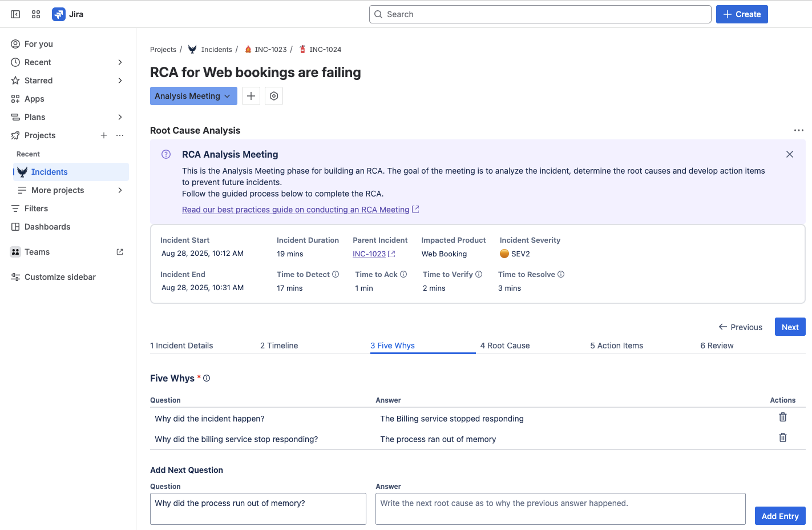The image size is (812, 530).
Task: Switch to the 4 Root Cause tab
Action: 504,346
